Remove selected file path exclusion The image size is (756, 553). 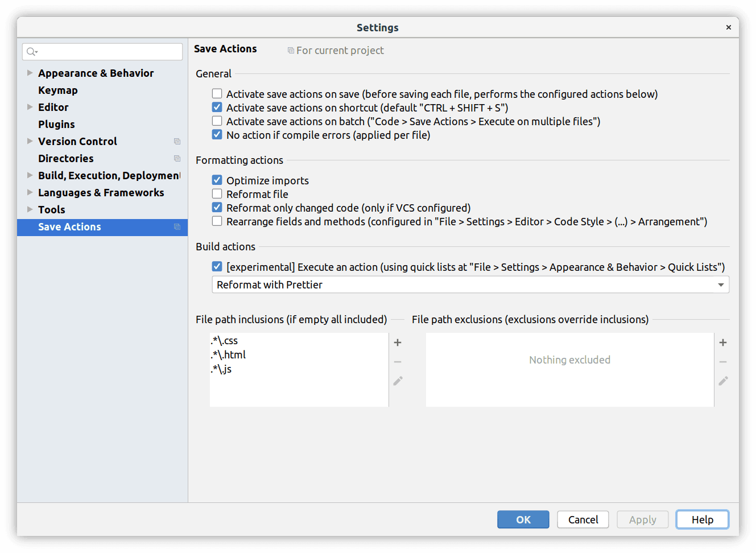pos(723,362)
